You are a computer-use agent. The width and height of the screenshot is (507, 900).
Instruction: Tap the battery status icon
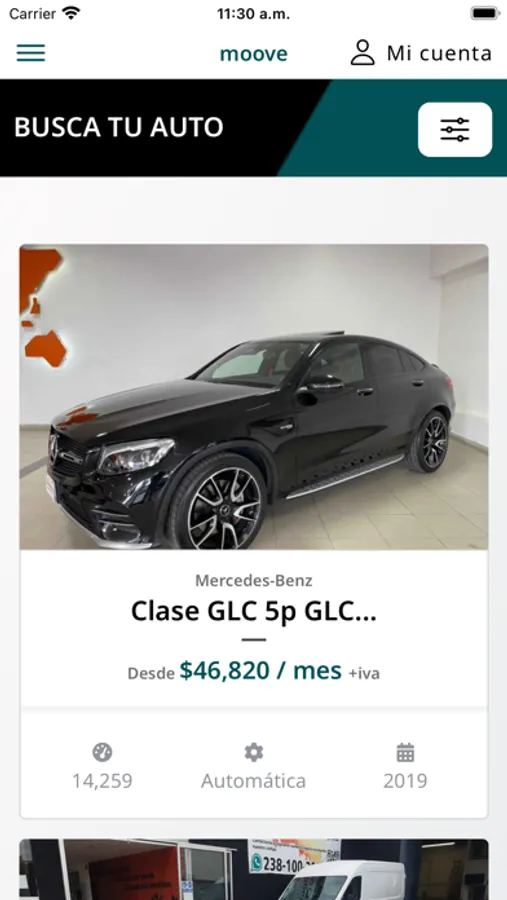pos(485,13)
